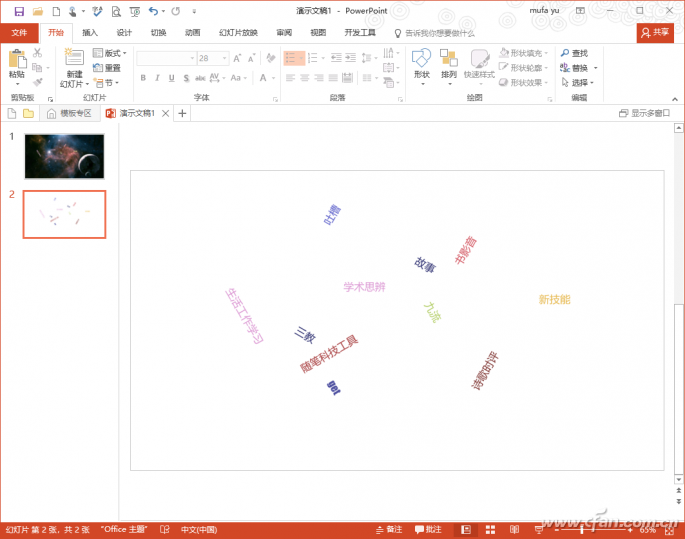Undo the last action
This screenshot has height=539, width=685.
153,11
